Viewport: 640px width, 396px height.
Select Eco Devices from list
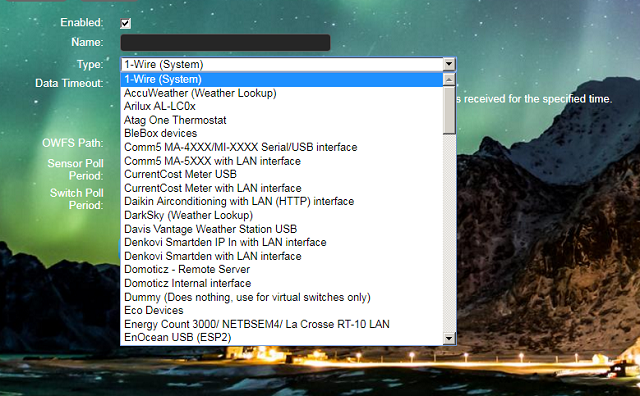pos(282,310)
